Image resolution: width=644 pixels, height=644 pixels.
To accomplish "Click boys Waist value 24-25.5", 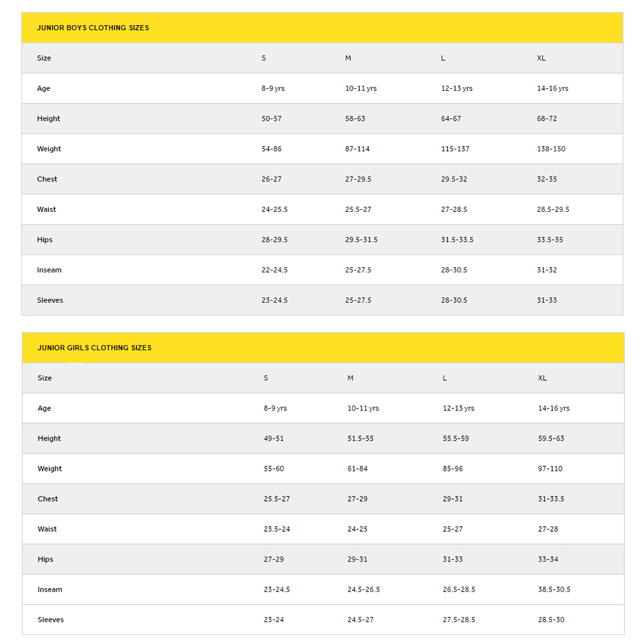I will [274, 209].
